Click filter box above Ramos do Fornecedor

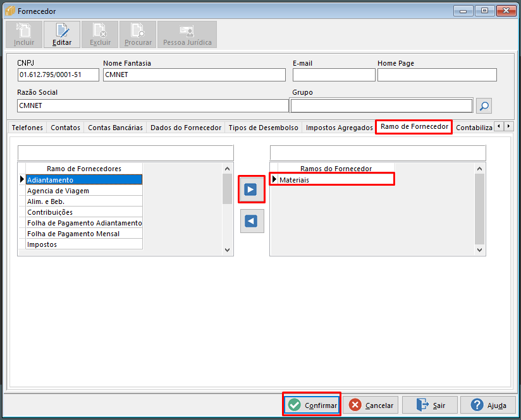tap(378, 153)
